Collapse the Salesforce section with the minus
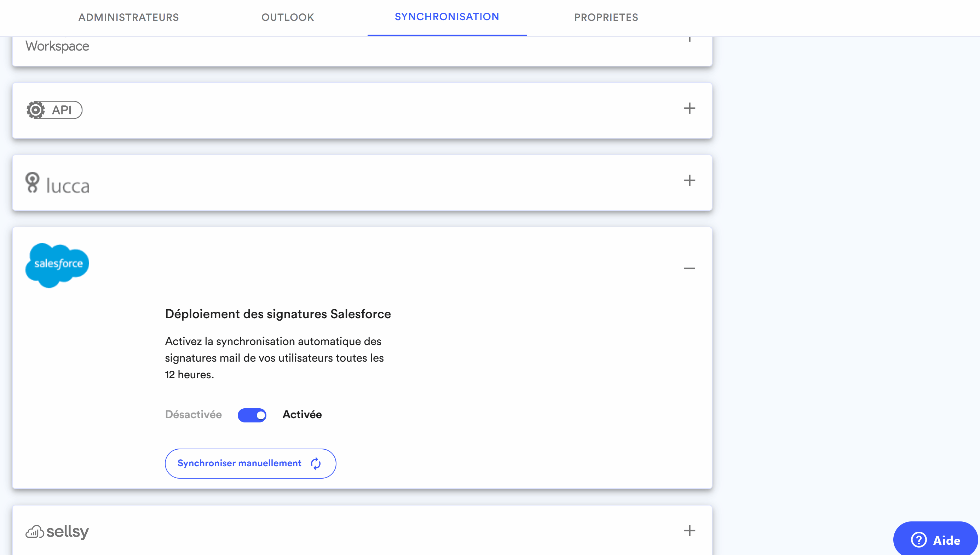 [x=690, y=268]
